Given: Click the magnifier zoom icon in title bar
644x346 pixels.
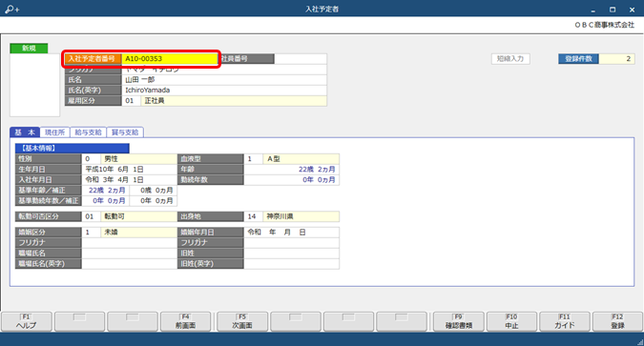Looking at the screenshot, I should [11, 9].
